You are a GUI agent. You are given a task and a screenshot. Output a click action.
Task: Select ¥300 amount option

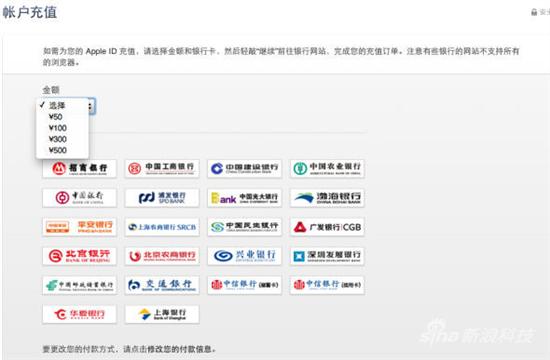(x=62, y=139)
